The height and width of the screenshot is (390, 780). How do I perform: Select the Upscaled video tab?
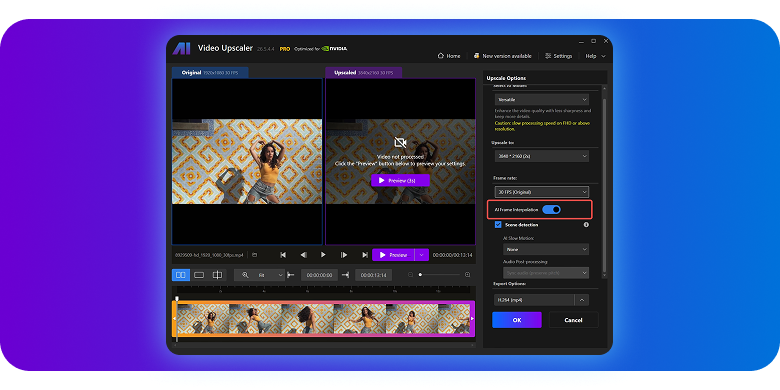coord(364,73)
